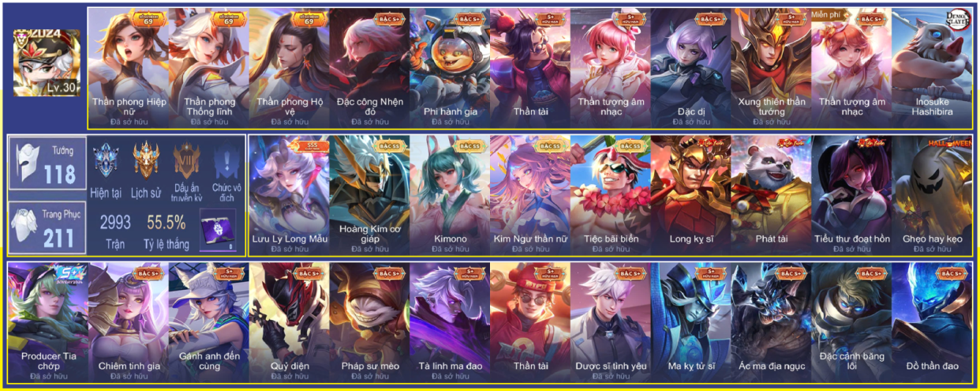980x391 pixels.
Task: View the Lịch sử rank badge
Action: pos(146,160)
